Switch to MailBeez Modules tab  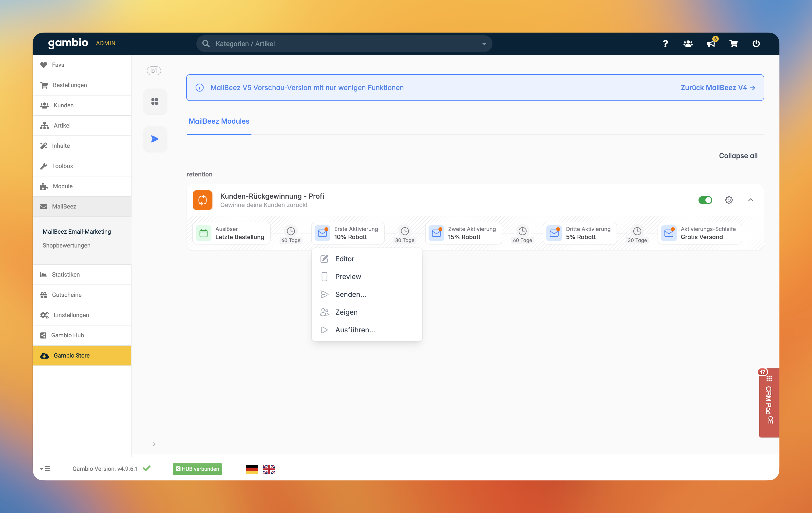click(x=219, y=121)
